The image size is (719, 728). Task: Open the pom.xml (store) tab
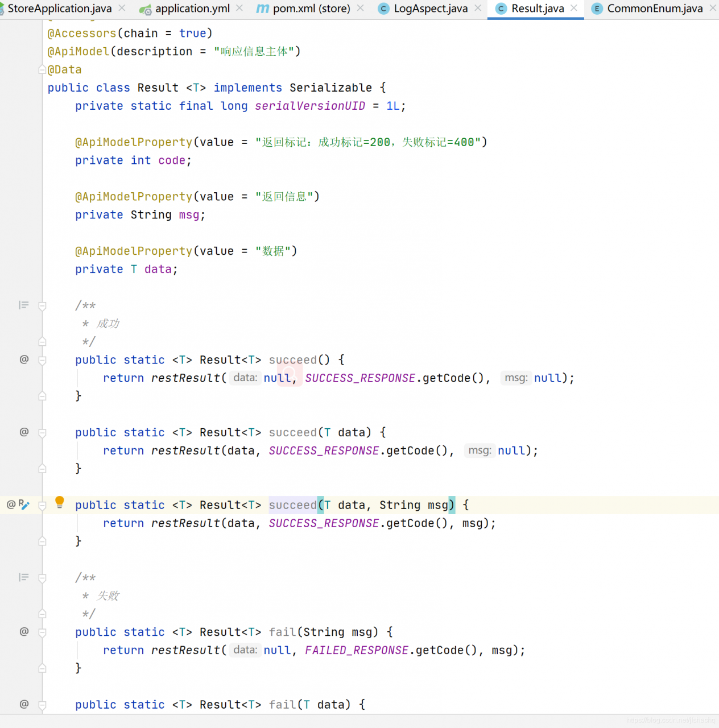click(x=311, y=9)
